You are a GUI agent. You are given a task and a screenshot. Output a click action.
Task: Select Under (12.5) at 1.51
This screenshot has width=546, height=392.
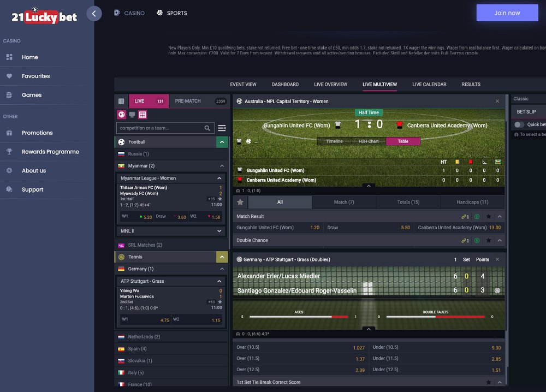(x=437, y=370)
